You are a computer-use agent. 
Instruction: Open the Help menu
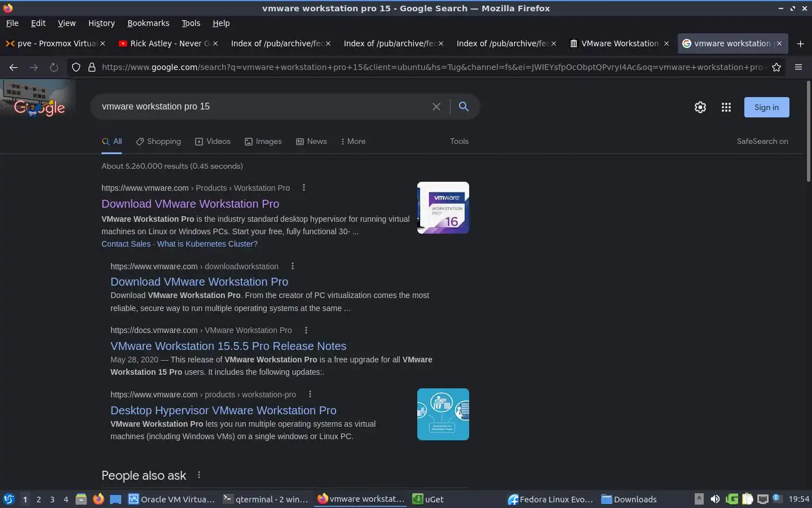coord(221,23)
